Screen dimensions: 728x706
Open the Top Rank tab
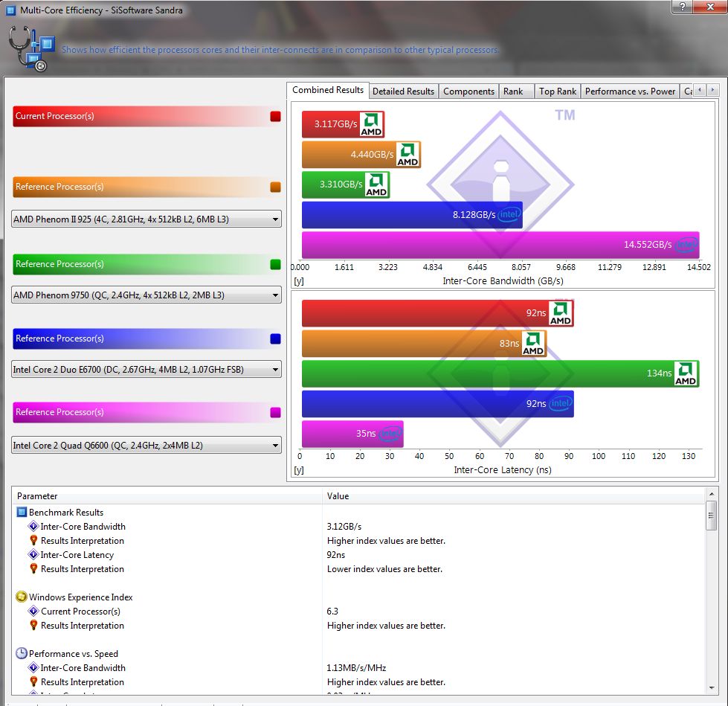(x=557, y=92)
